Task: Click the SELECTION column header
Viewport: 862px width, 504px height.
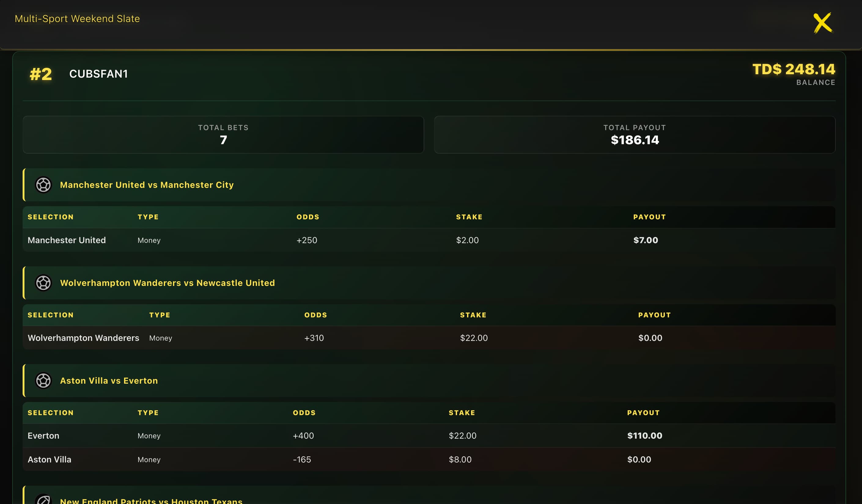Action: [50, 217]
